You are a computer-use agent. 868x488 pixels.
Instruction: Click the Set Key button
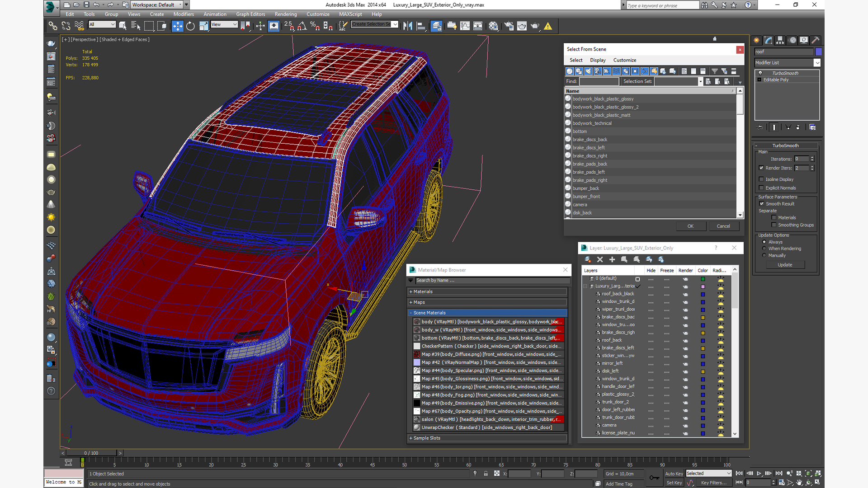674,483
